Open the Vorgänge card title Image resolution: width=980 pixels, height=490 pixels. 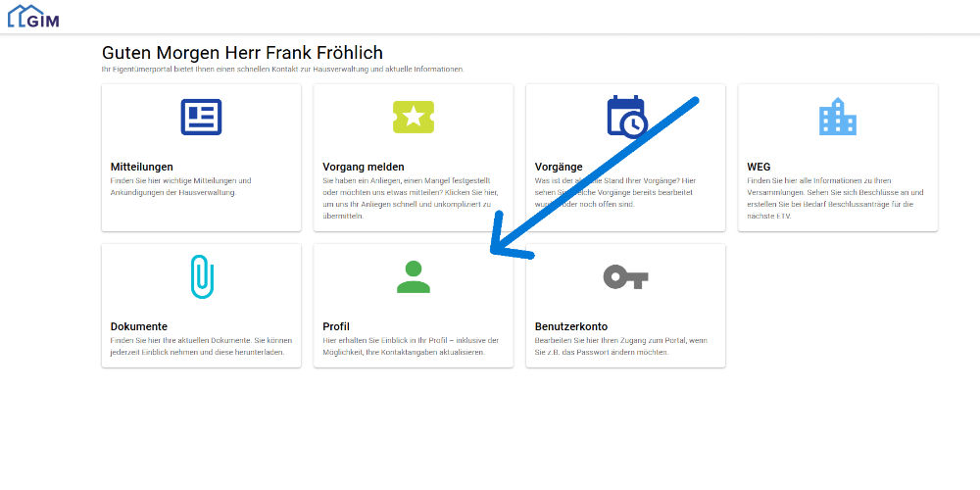tap(559, 167)
